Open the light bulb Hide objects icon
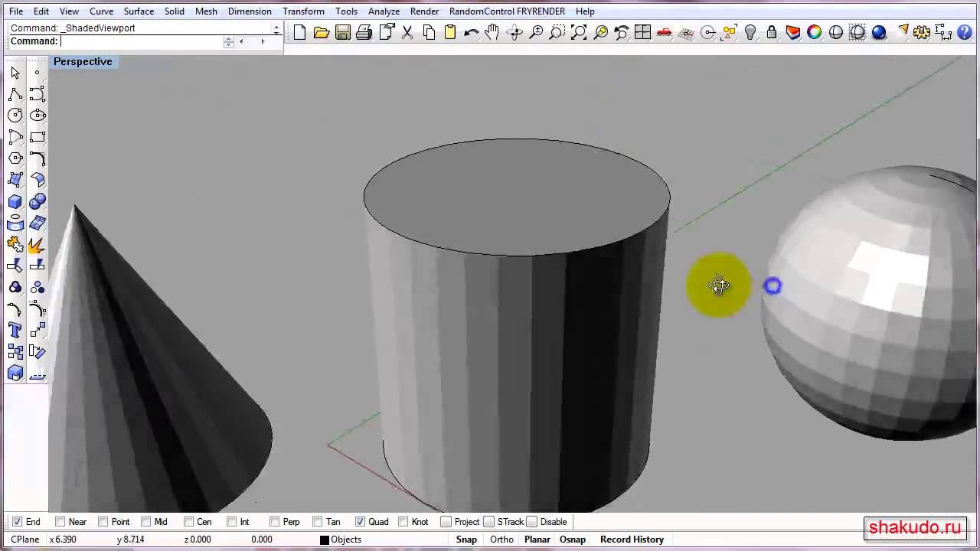Screen dimensions: 980x551 [750, 32]
